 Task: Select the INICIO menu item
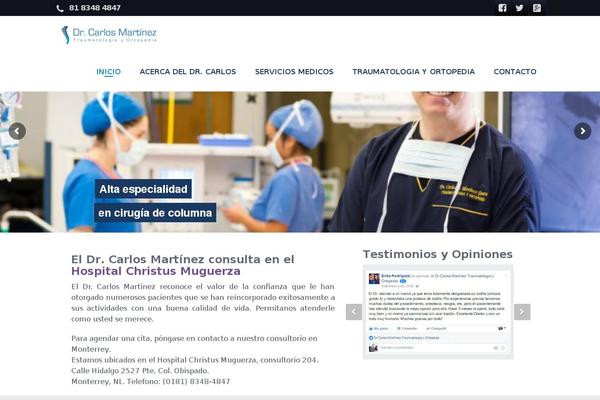tap(108, 72)
